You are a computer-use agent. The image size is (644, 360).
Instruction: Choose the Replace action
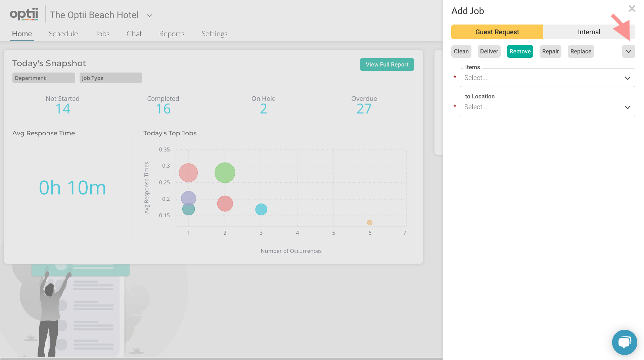pyautogui.click(x=581, y=51)
